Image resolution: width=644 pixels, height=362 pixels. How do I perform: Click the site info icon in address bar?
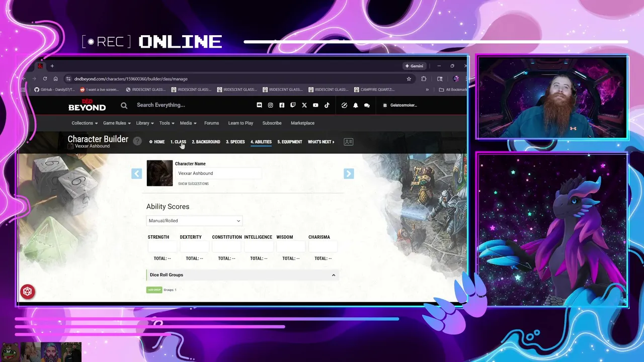tap(68, 78)
